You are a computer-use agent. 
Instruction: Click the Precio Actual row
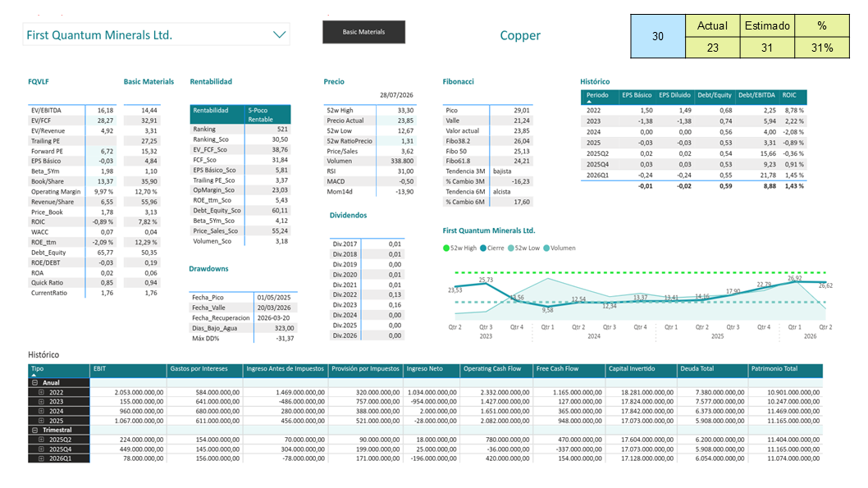click(370, 121)
